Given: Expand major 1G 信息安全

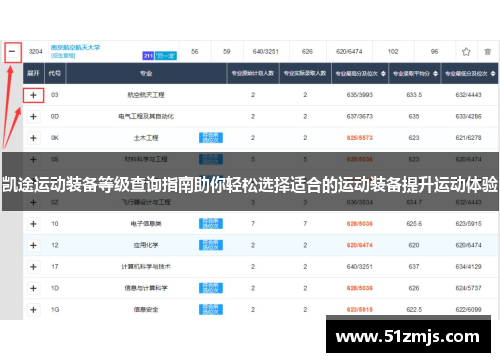Looking at the screenshot, I should point(33,310).
